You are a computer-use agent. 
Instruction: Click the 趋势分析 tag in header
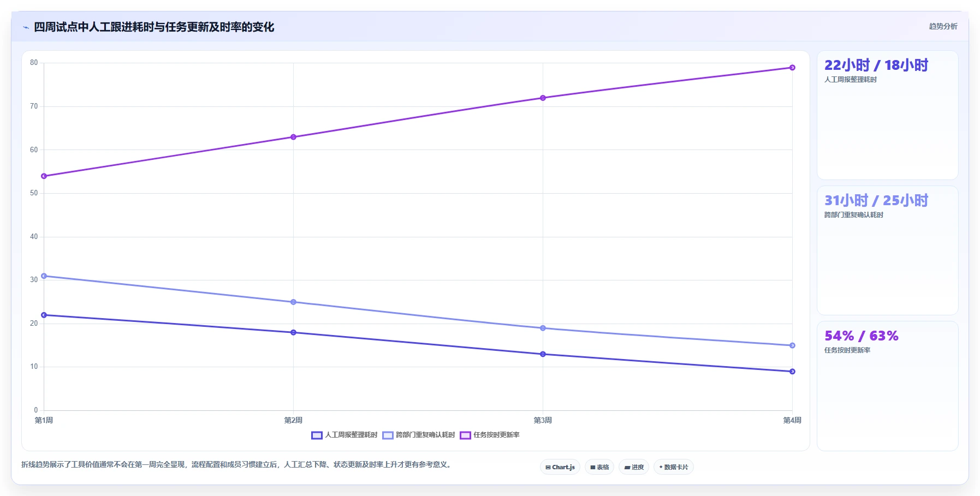(943, 26)
